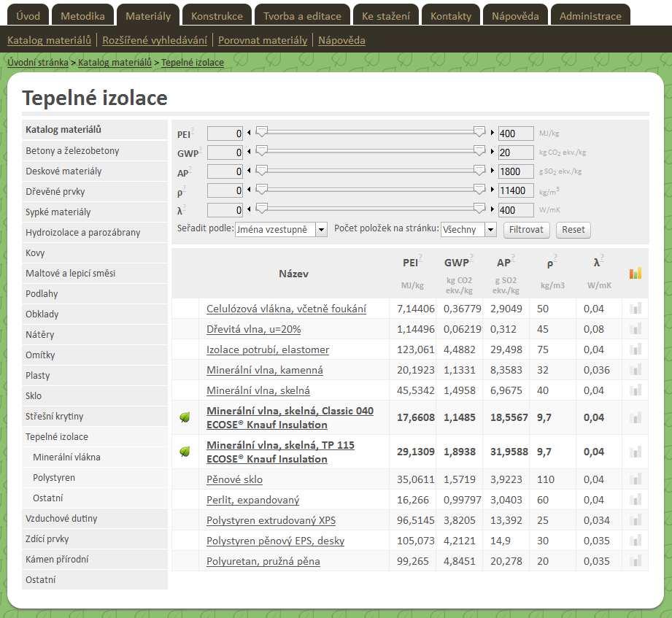Select Střešní krytiny category

95,416
